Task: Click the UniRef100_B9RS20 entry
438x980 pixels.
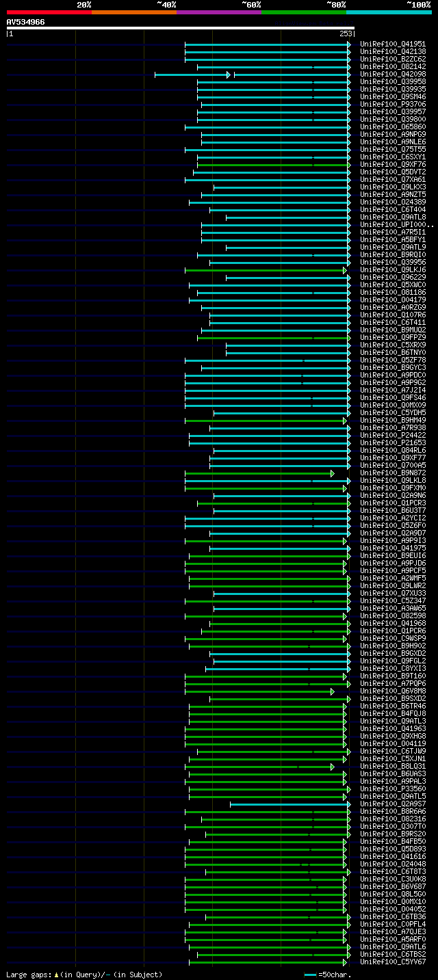Action: click(x=393, y=834)
